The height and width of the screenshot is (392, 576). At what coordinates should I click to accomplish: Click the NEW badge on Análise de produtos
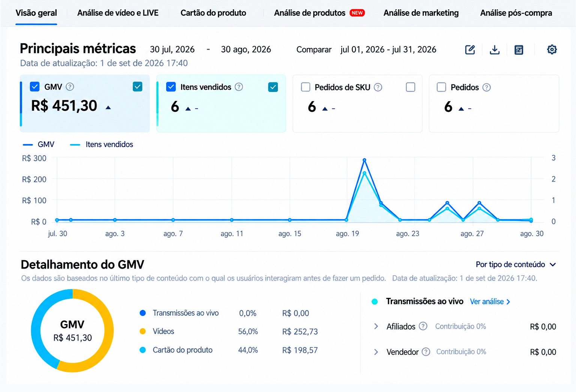pyautogui.click(x=357, y=13)
